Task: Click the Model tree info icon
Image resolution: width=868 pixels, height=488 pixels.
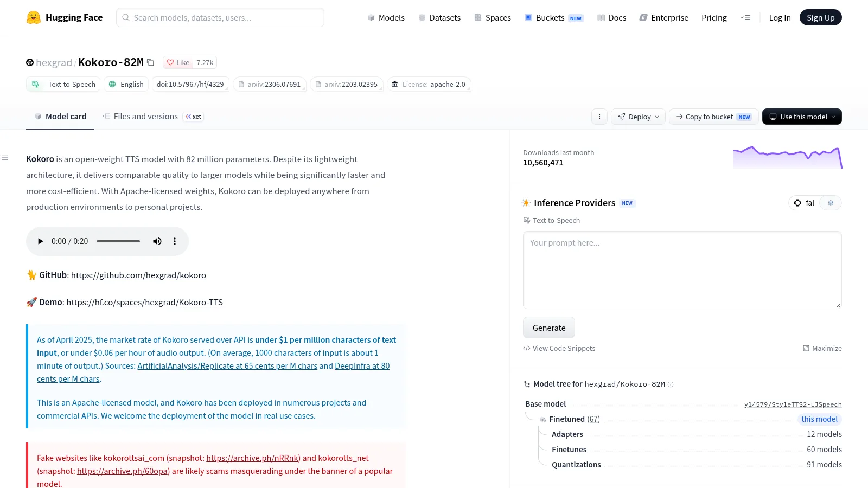Action: tap(671, 384)
